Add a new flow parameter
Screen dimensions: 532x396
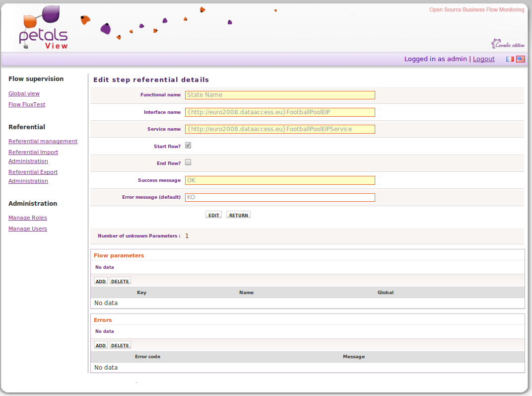coord(101,281)
